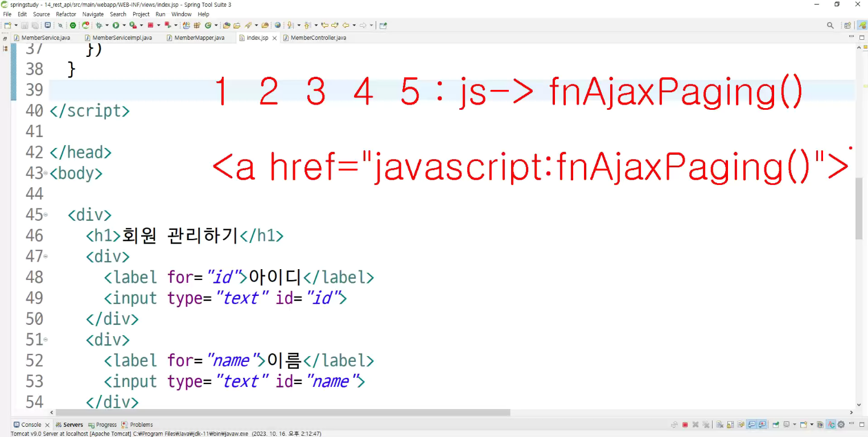
Task: Close the index.jsp editor tab
Action: click(274, 38)
